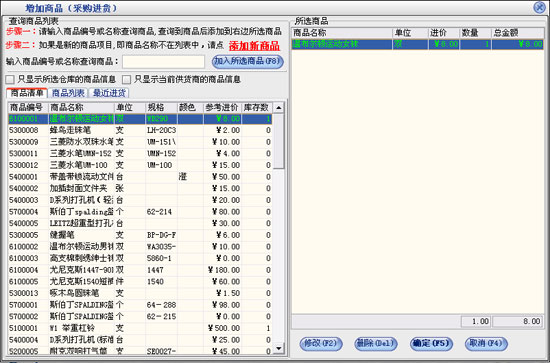Screen dimensions: 550x363
Task: Select row 5300008 蜂鸟走珠笔
Action: click(140, 130)
